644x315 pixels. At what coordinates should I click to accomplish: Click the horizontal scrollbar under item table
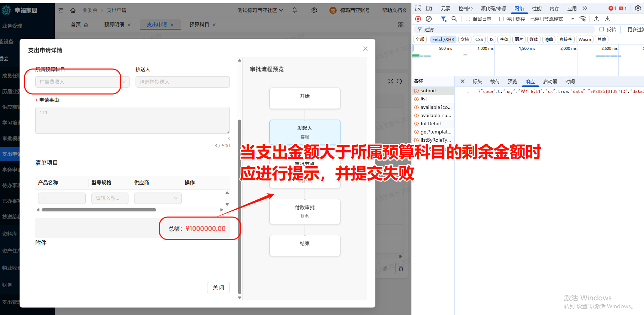click(x=99, y=210)
